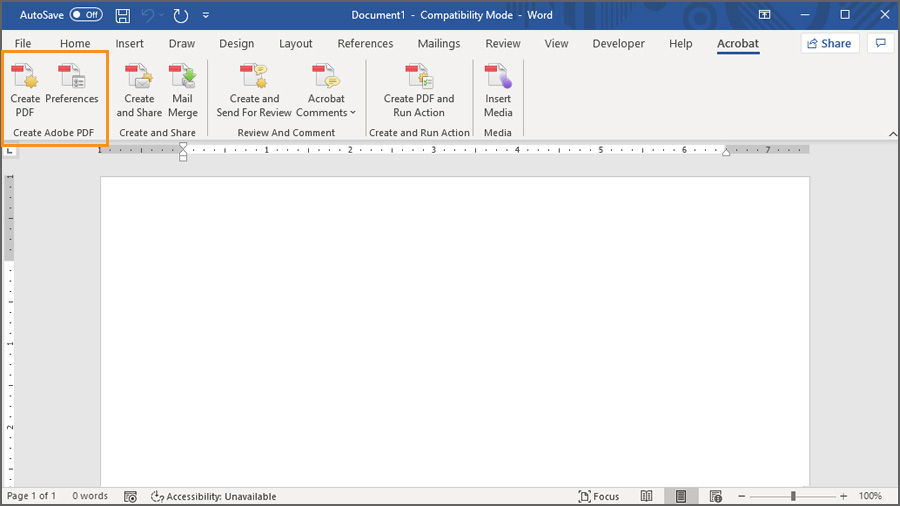Enable Focus mode from the status bar
The image size is (900, 506).
[599, 496]
